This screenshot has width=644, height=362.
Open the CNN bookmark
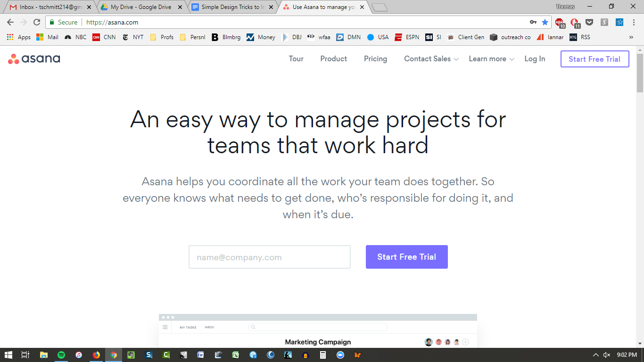pos(104,37)
